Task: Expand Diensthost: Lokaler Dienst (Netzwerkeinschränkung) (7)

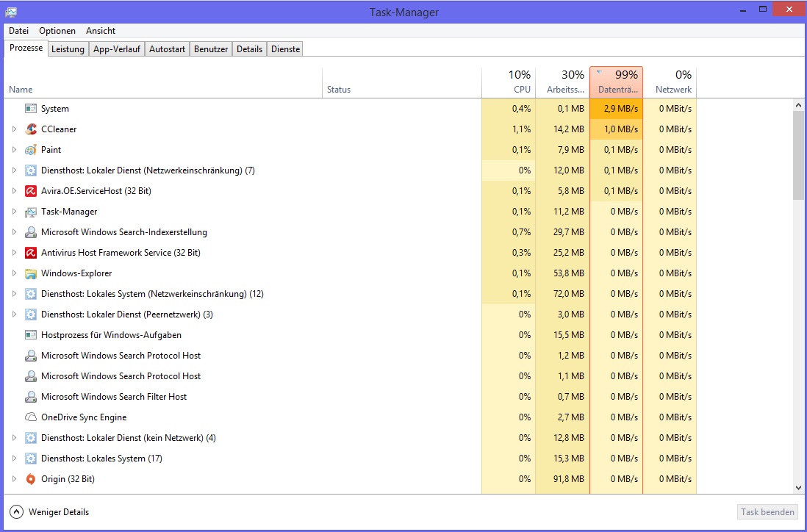Action: (x=15, y=170)
